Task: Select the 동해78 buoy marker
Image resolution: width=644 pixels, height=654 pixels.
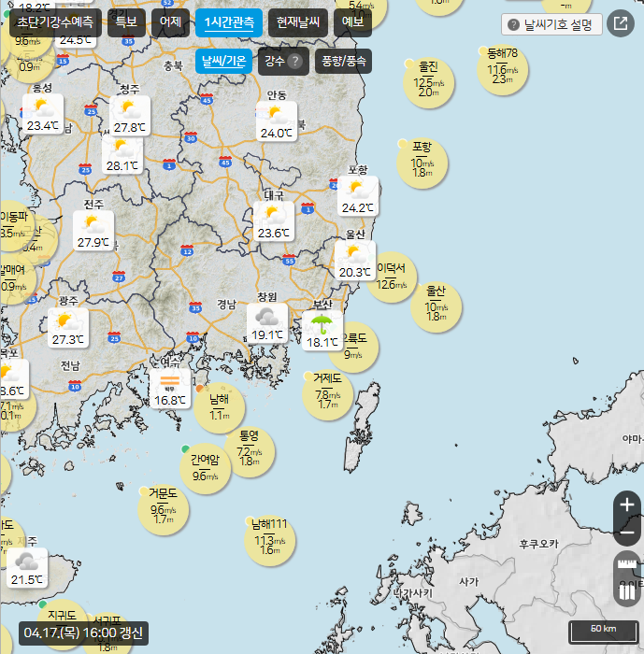Action: pos(503,70)
